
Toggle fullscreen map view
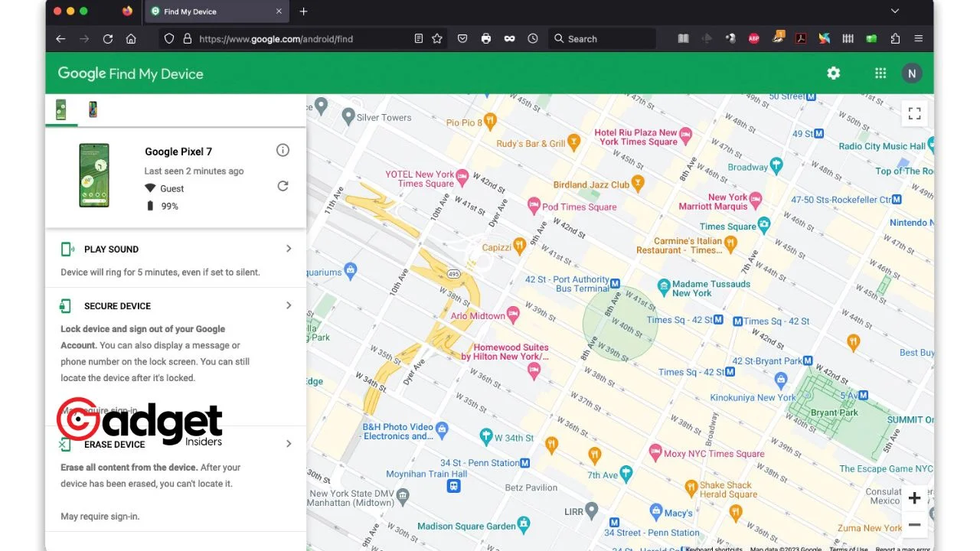click(x=914, y=113)
